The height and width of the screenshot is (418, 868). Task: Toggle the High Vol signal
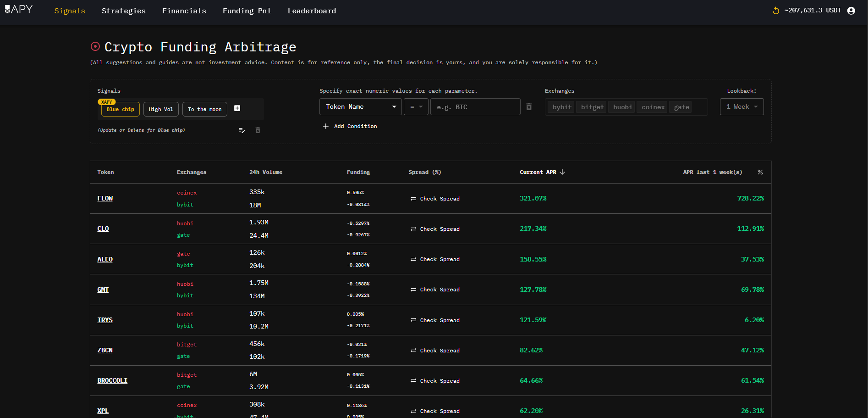(x=161, y=109)
